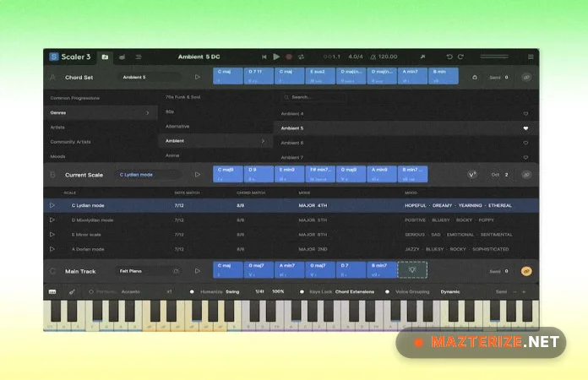Play the C Lydian mode scale row

pos(52,205)
